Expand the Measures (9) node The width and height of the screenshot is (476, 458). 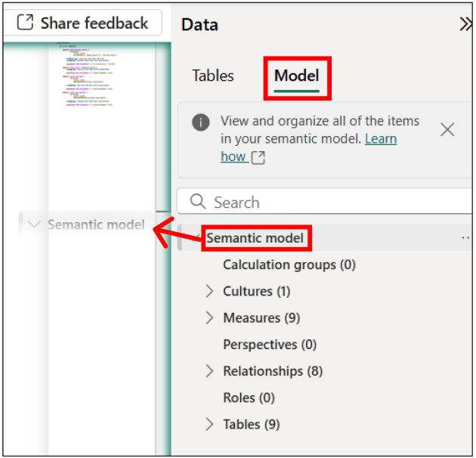[x=210, y=317]
